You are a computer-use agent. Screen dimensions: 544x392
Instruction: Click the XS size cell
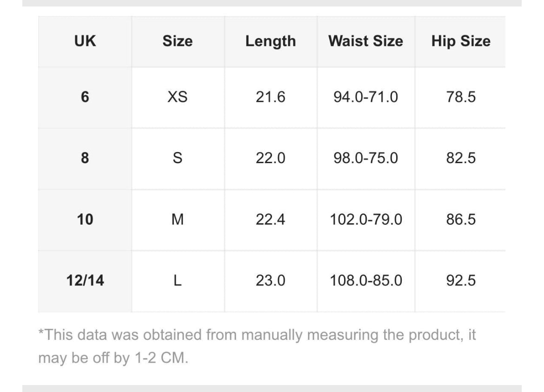pyautogui.click(x=177, y=98)
